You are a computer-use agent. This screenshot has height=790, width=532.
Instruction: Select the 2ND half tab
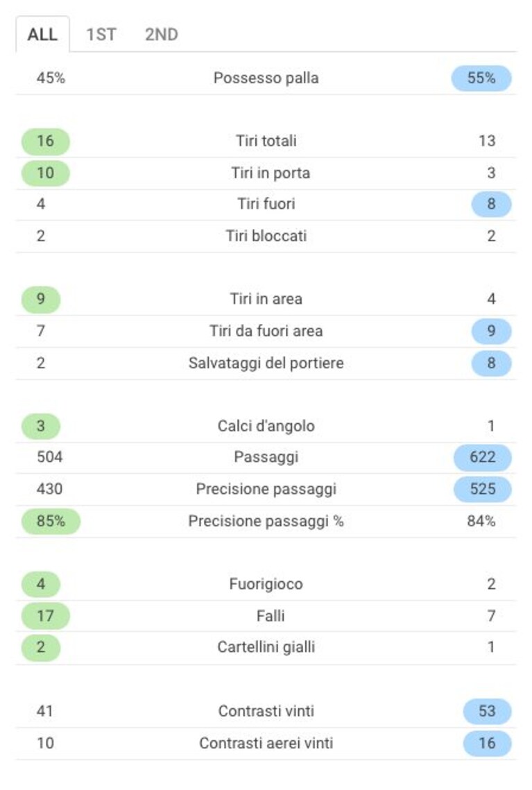(x=162, y=34)
